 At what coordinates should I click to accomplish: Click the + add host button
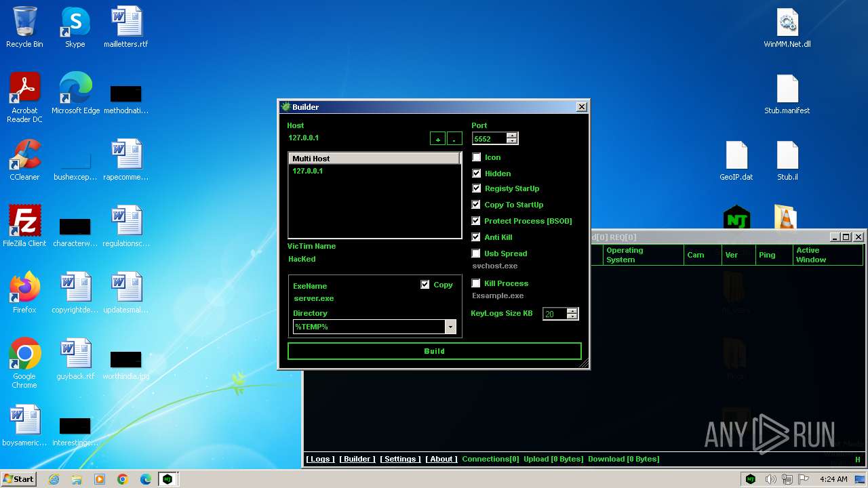click(x=438, y=139)
